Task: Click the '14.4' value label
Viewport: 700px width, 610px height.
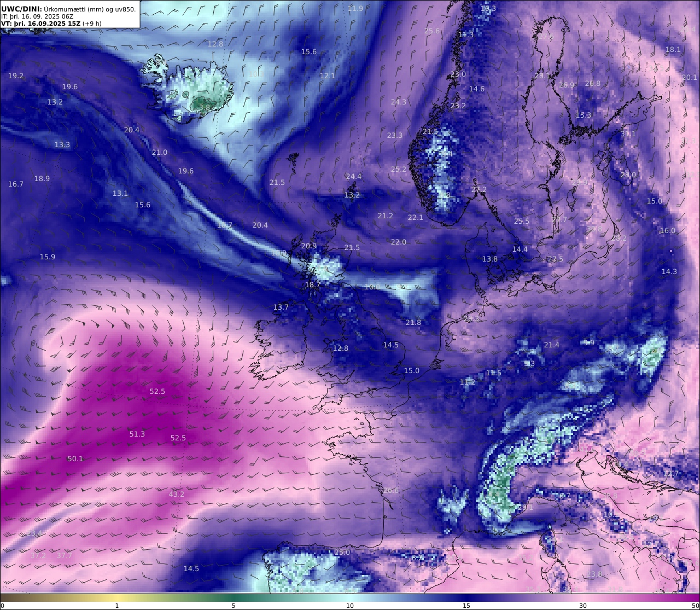Action: (520, 249)
